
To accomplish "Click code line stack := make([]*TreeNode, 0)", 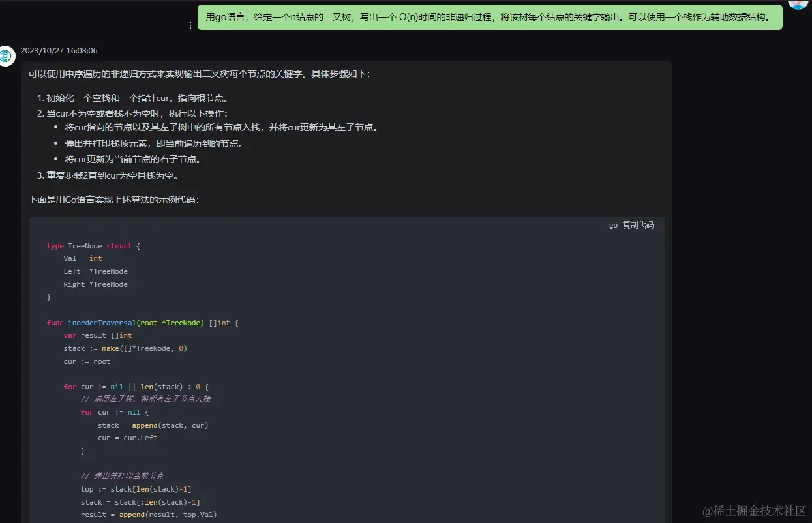I will pos(125,348).
